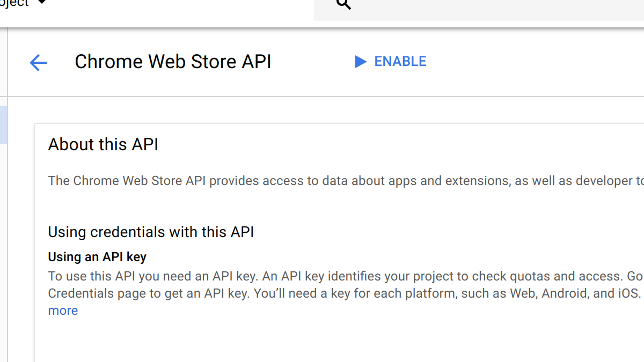Select the magnifying glass in the top bar
644x362 pixels.
pos(342,5)
